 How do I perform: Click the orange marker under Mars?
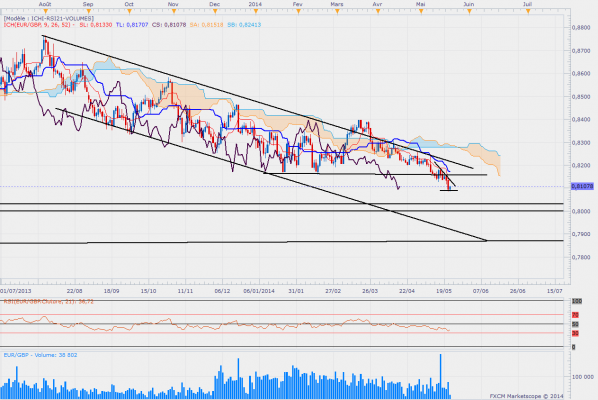coord(337,12)
